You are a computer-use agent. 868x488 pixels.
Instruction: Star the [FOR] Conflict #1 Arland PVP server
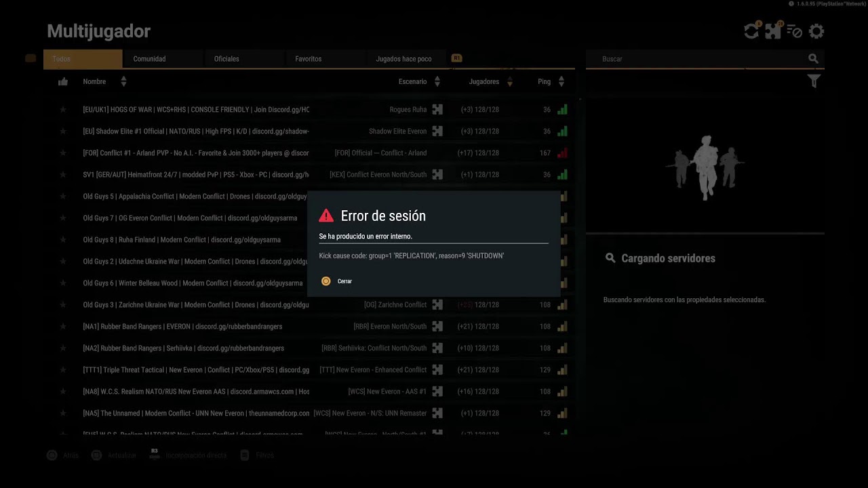click(x=63, y=152)
